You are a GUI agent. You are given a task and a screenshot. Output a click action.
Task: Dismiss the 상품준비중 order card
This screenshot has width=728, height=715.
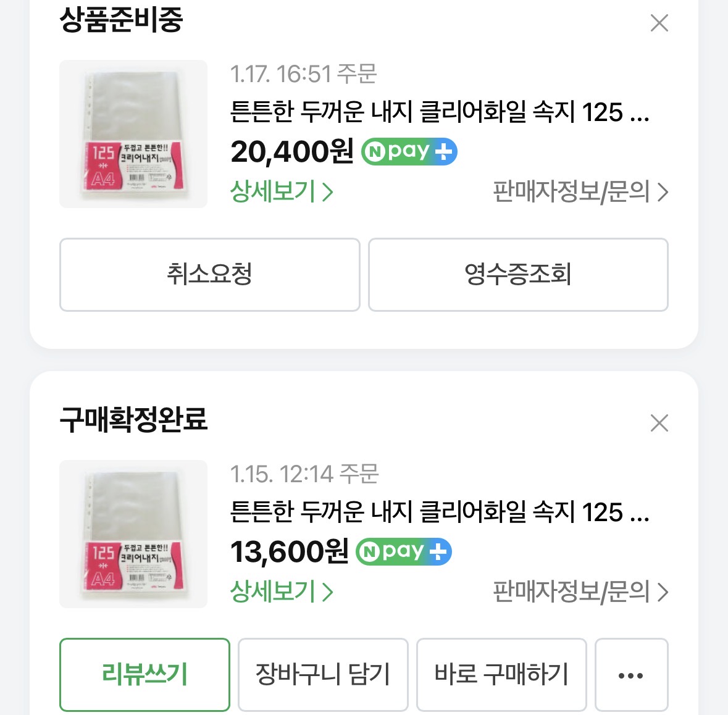(659, 23)
